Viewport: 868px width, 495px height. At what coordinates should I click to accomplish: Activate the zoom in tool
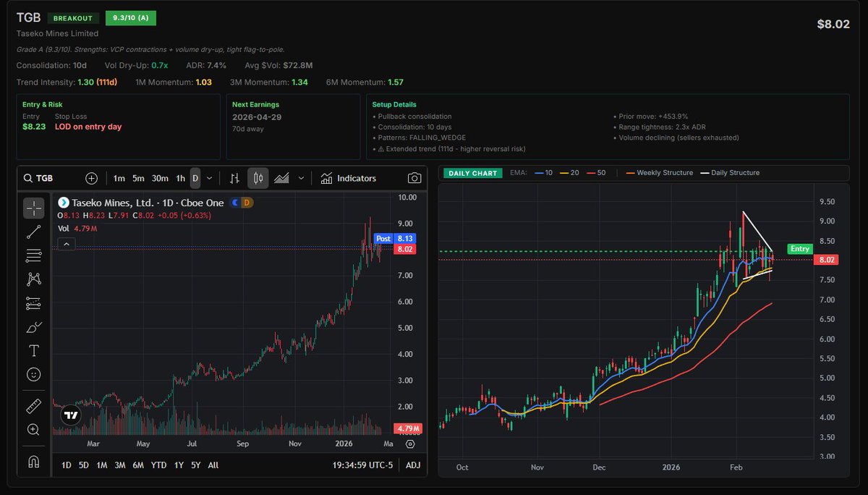pyautogui.click(x=33, y=429)
